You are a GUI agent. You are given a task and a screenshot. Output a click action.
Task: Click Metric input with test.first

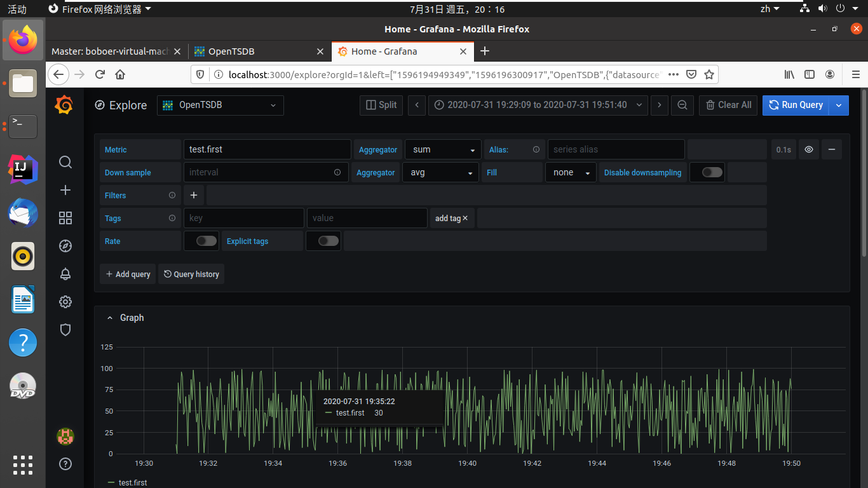point(267,149)
